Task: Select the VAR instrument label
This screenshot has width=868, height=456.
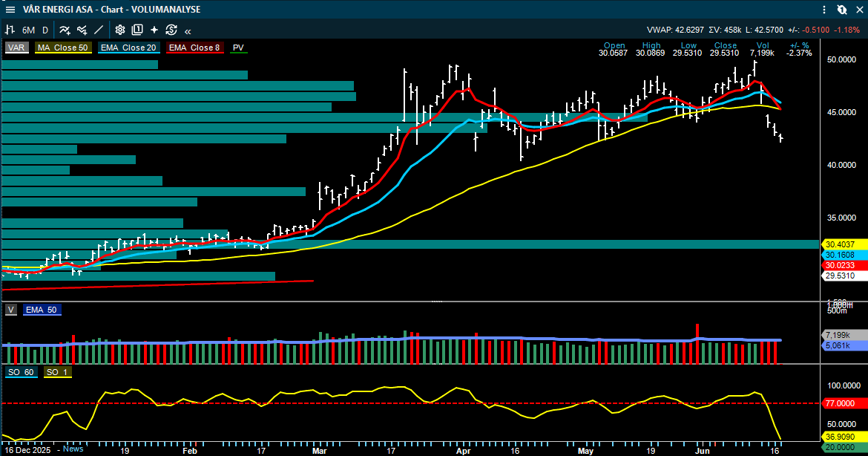Action: coord(16,48)
